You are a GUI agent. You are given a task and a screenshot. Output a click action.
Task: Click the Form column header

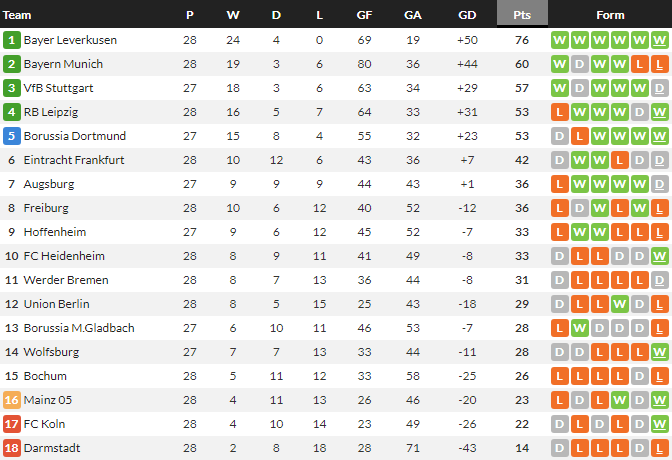click(610, 15)
